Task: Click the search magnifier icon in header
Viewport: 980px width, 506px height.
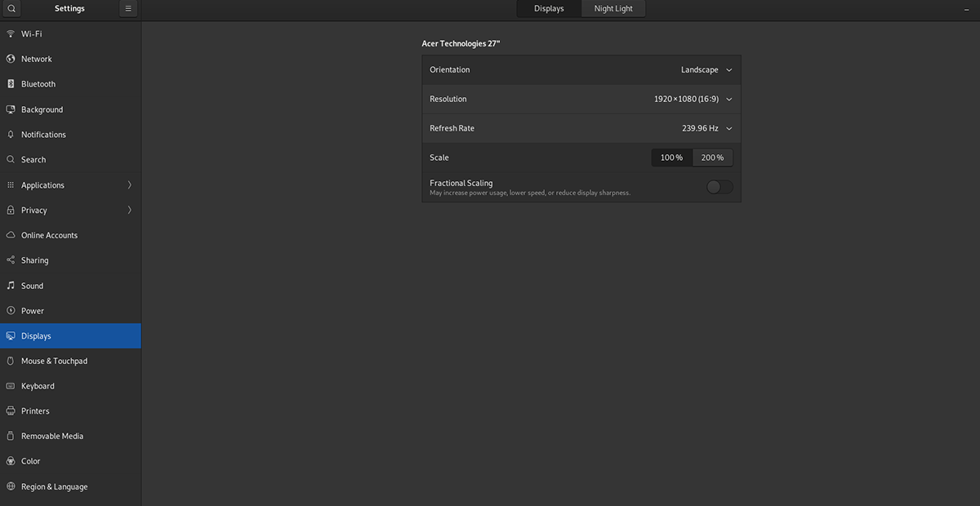Action: click(11, 8)
